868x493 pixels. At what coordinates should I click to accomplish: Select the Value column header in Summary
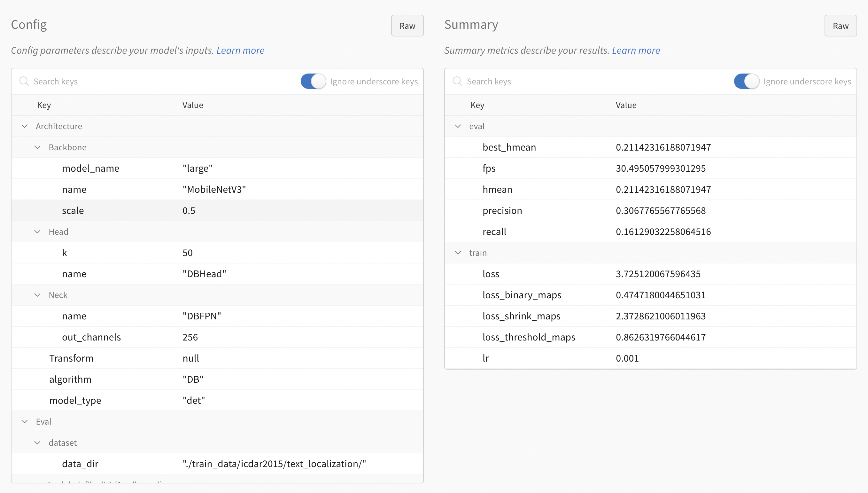(x=626, y=105)
